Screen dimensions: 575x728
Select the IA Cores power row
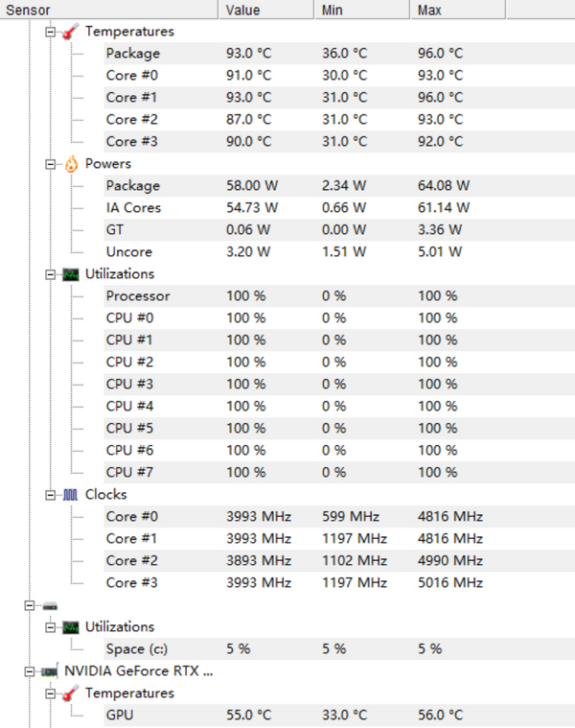133,208
